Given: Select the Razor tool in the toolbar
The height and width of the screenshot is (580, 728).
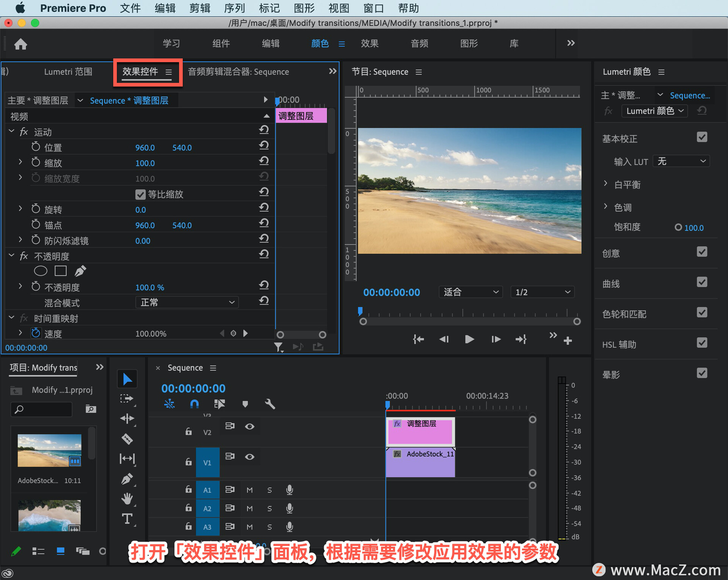Looking at the screenshot, I should tap(127, 439).
